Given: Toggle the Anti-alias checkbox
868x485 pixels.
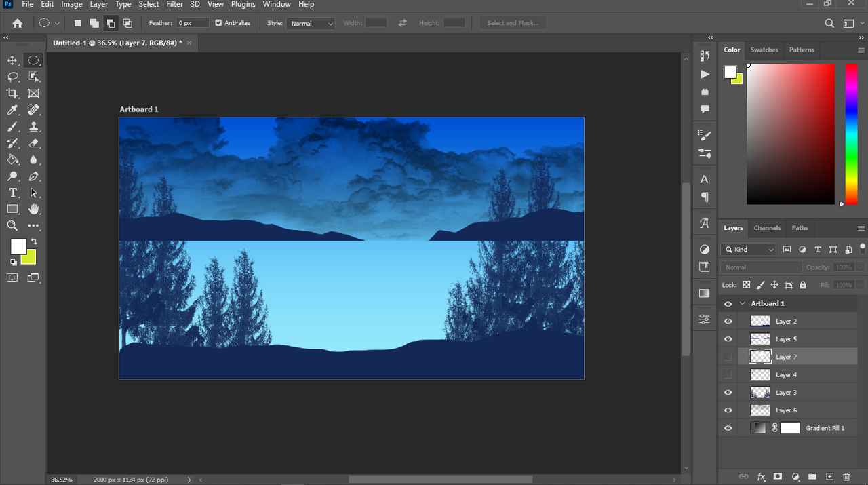Looking at the screenshot, I should point(218,23).
